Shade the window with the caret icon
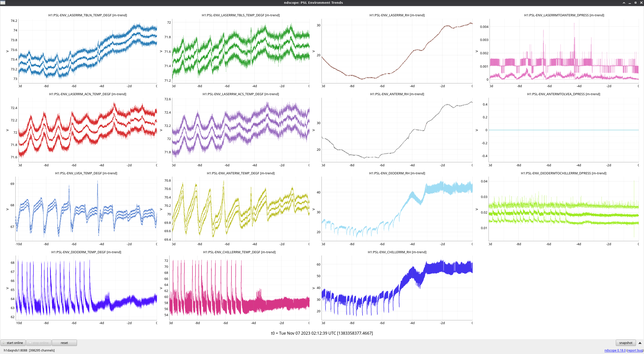Screen dimensions: 644x354 coord(624,3)
